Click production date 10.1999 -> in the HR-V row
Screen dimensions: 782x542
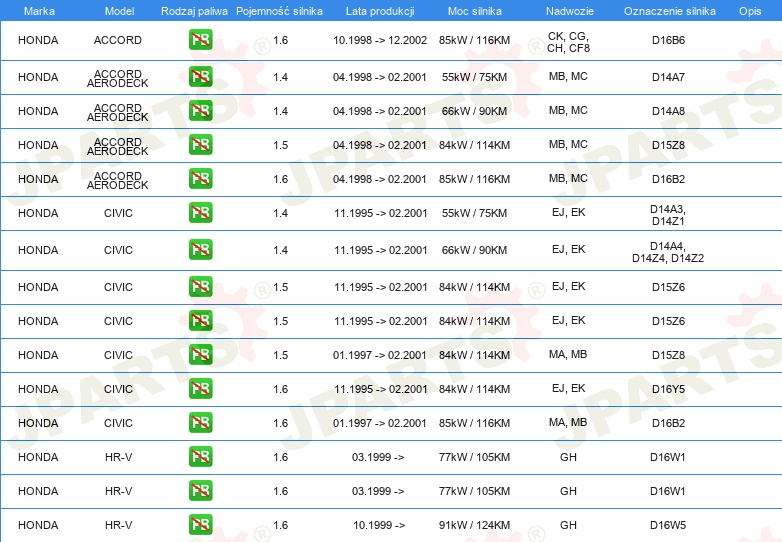(x=379, y=525)
